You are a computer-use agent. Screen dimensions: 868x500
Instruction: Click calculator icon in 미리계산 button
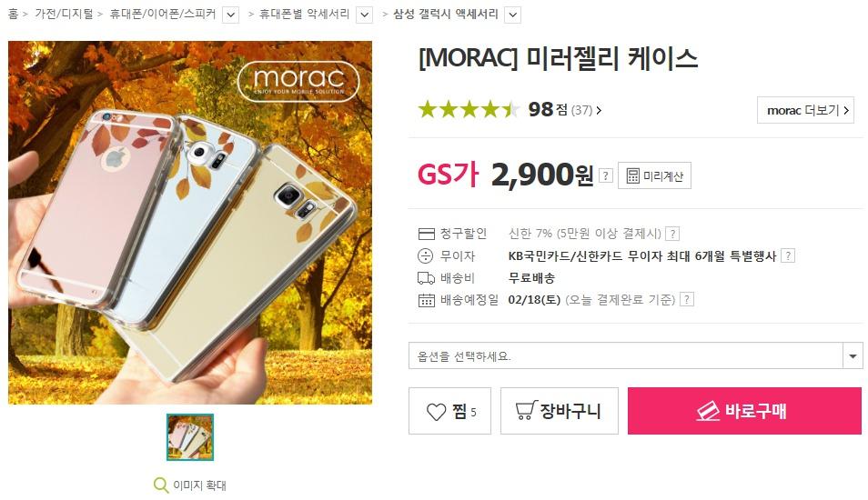click(x=632, y=175)
